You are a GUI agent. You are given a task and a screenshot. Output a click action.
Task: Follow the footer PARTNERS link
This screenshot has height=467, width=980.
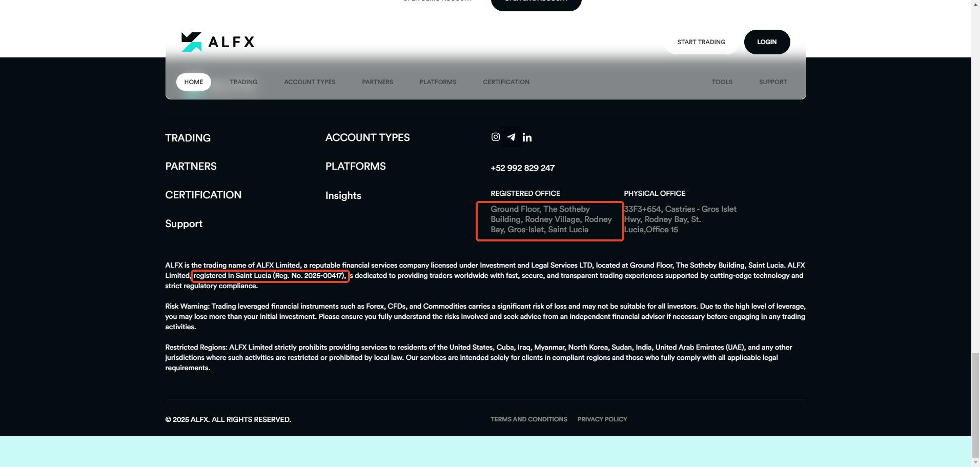[191, 167]
